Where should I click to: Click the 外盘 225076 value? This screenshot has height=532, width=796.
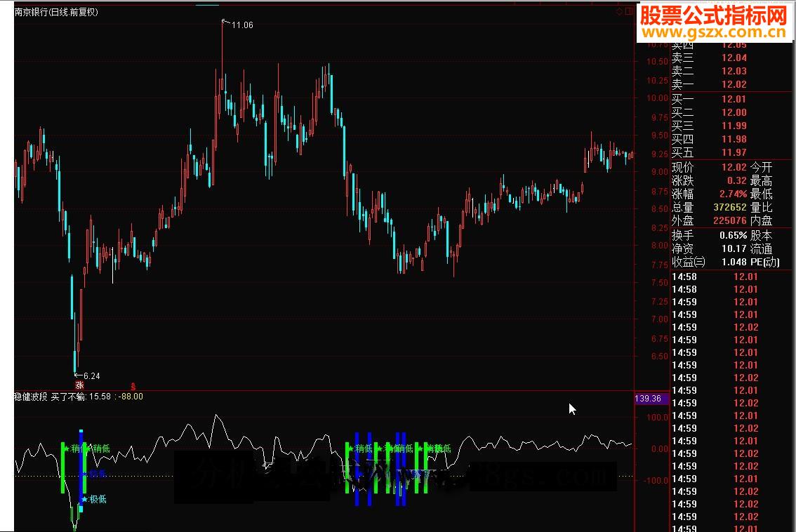[x=730, y=220]
